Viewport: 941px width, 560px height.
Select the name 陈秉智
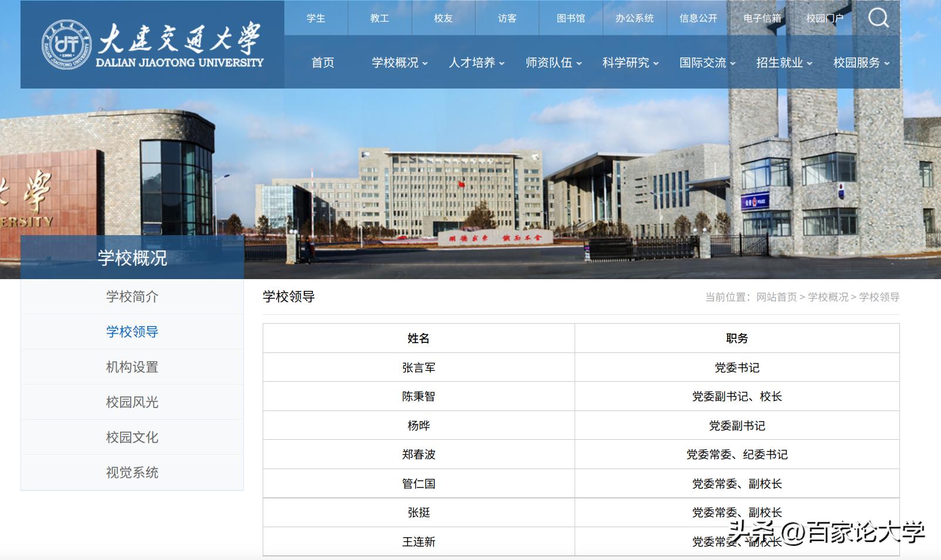pos(419,396)
